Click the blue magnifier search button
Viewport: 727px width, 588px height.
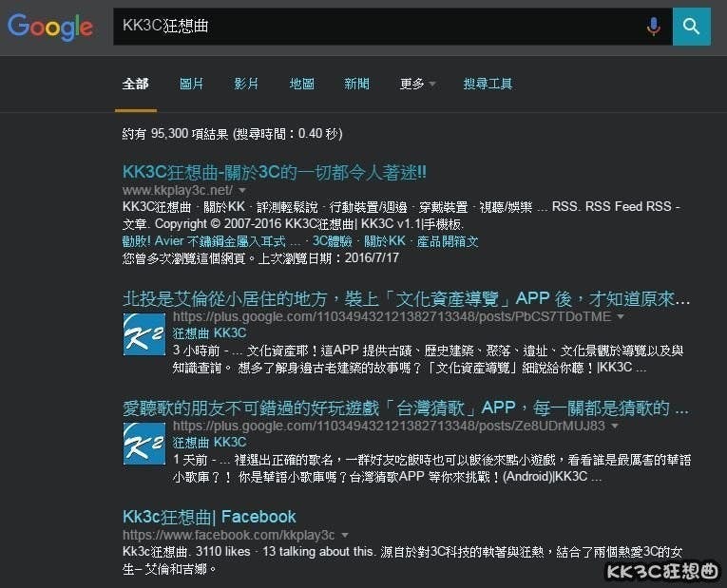691,27
